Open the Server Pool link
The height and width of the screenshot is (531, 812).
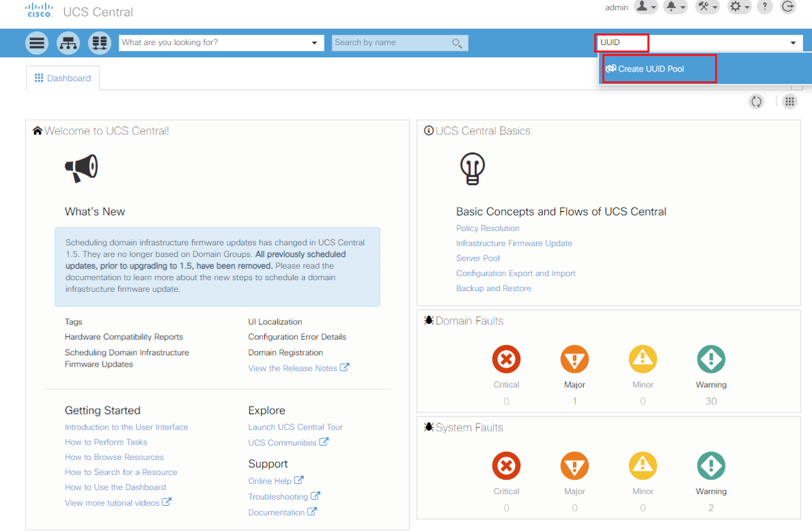coord(478,258)
